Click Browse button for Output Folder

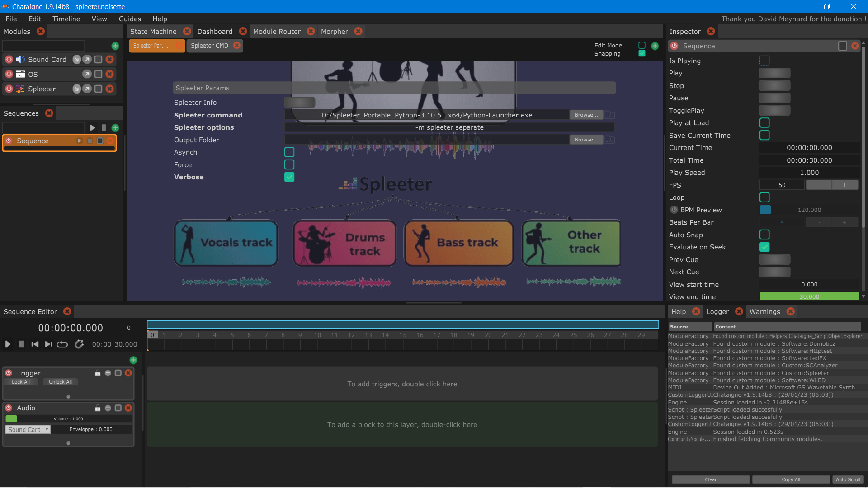586,140
